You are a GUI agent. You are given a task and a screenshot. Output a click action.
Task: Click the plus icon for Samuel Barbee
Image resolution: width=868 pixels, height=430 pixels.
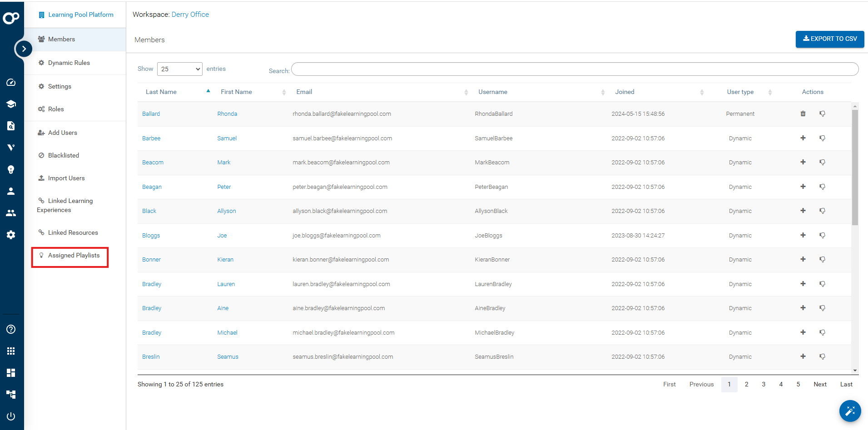click(x=803, y=138)
